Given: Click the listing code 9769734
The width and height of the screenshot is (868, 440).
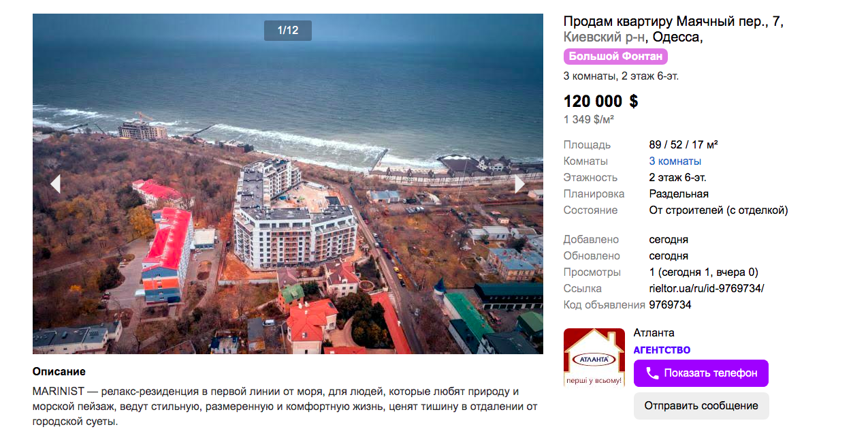Looking at the screenshot, I should (x=671, y=304).
